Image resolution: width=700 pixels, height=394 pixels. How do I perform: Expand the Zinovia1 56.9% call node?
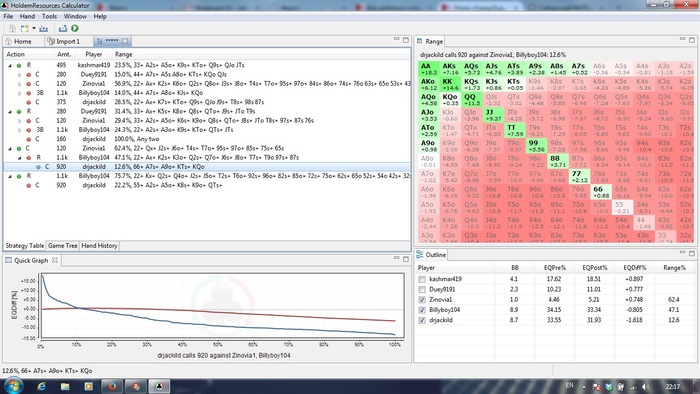pos(19,84)
